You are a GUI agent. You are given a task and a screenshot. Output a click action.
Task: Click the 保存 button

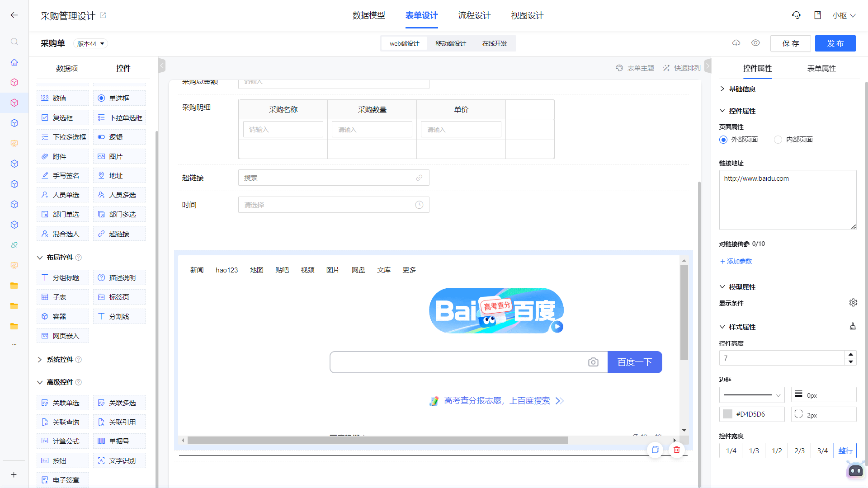(x=791, y=43)
